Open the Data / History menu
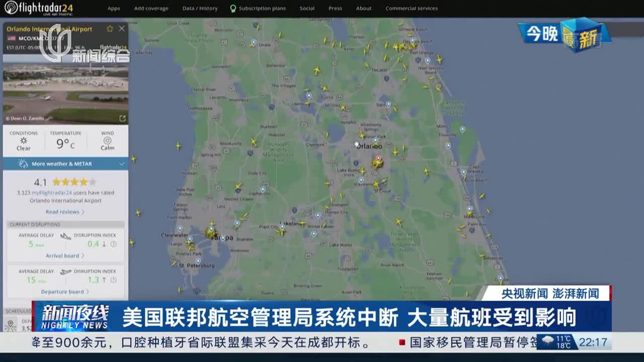 (200, 8)
